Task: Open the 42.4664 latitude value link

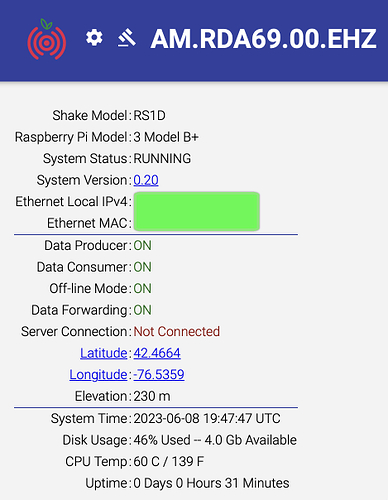Action: coord(157,353)
